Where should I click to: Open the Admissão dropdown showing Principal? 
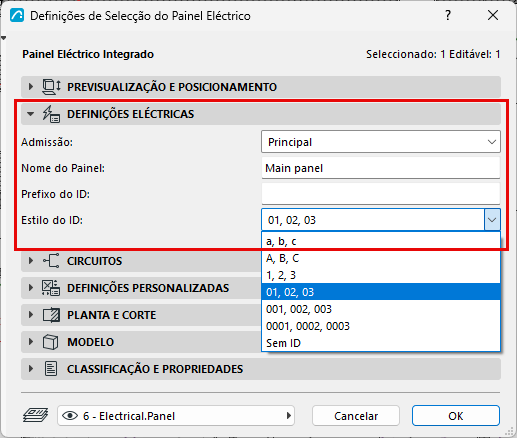click(x=381, y=142)
